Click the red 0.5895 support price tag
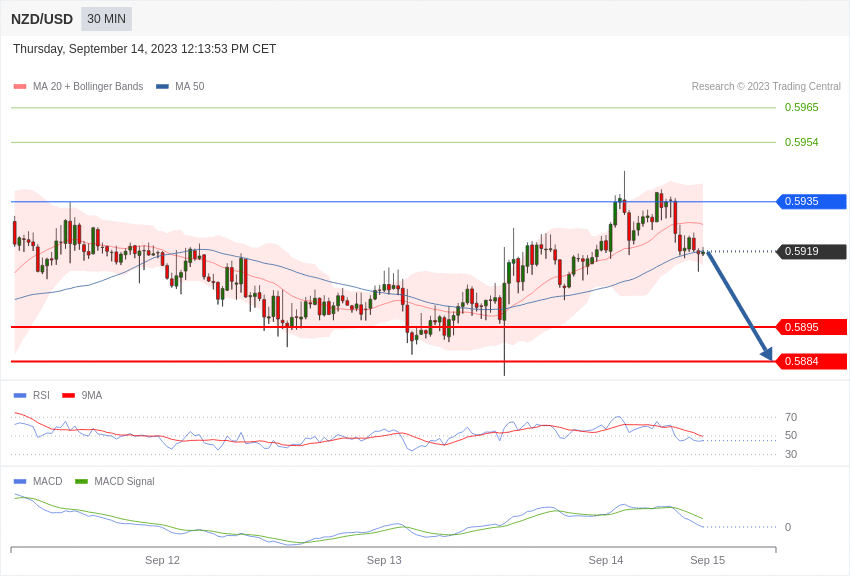Image resolution: width=850 pixels, height=576 pixels. click(812, 327)
